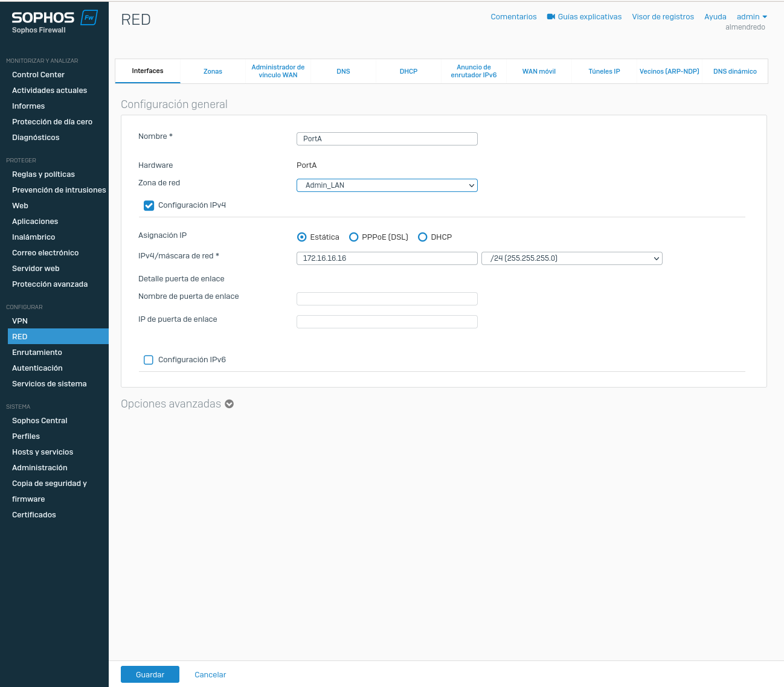The image size is (784, 687).
Task: Go to Túneles IP tab
Action: [604, 71]
